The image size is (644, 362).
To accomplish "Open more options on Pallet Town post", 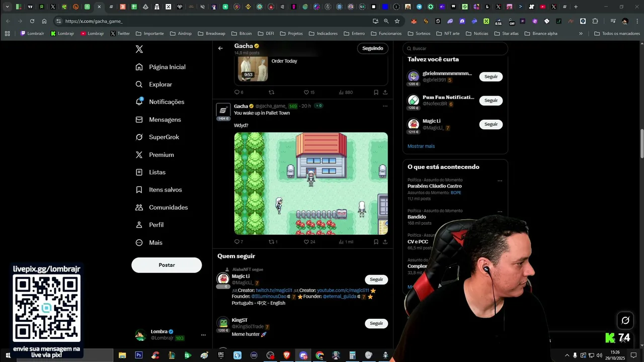I will [x=385, y=106].
